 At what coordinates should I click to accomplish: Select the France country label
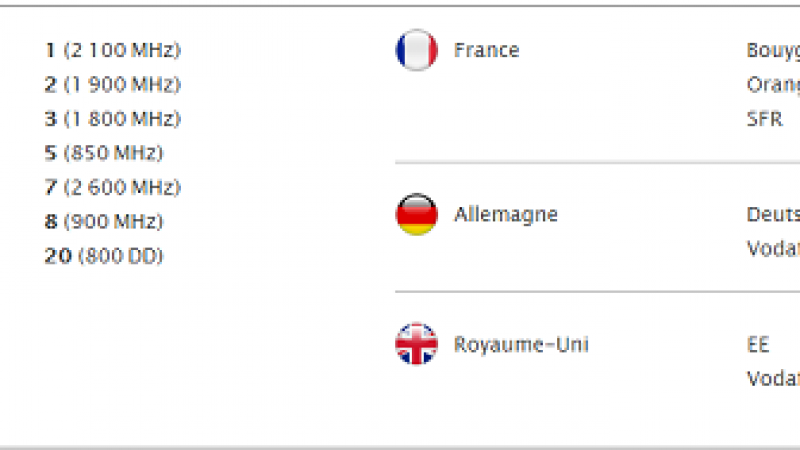(486, 50)
